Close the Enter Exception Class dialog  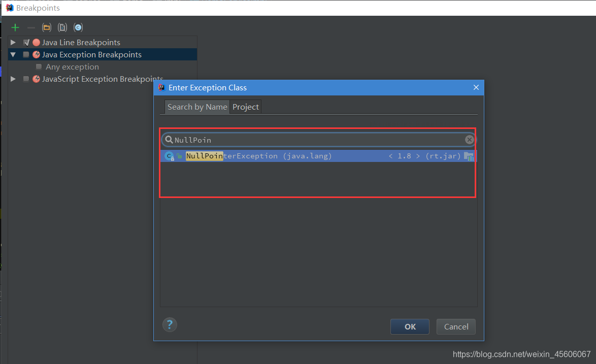pyautogui.click(x=476, y=88)
